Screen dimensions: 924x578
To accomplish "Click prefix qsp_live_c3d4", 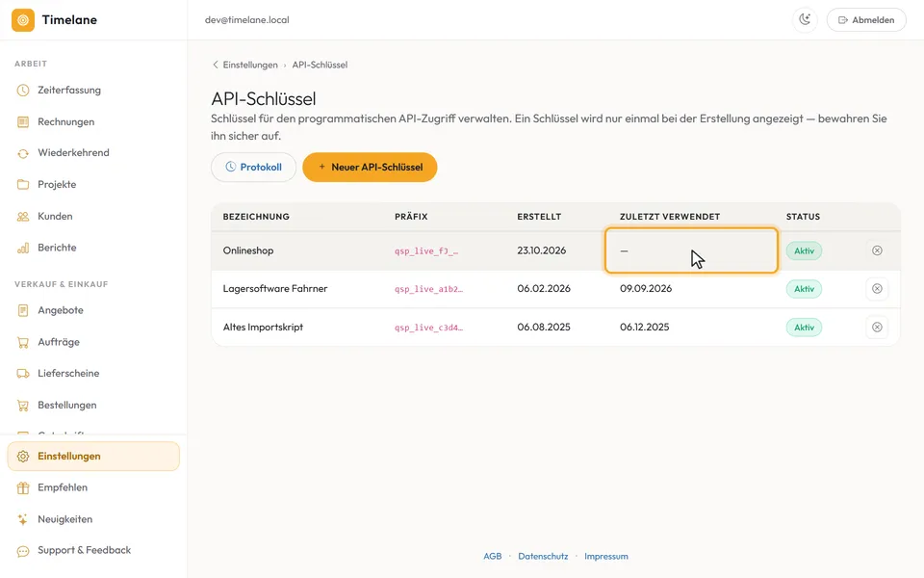I will point(428,328).
